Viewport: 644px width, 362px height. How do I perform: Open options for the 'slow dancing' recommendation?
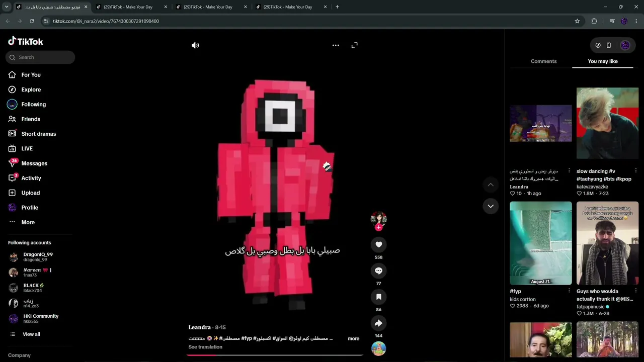636,171
